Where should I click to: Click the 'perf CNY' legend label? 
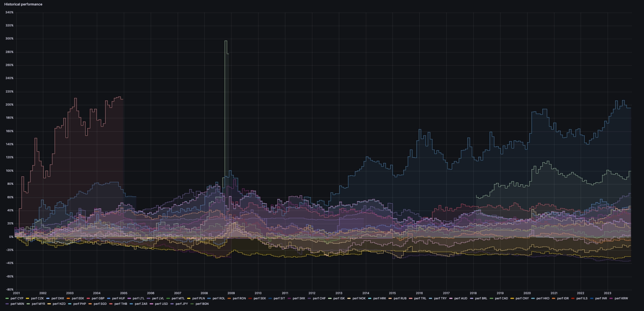tap(522, 298)
